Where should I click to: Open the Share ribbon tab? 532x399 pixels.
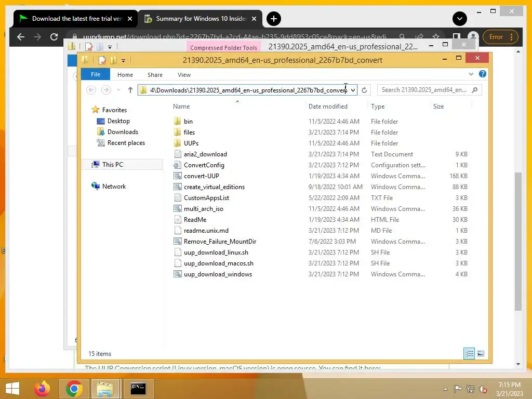pos(155,75)
